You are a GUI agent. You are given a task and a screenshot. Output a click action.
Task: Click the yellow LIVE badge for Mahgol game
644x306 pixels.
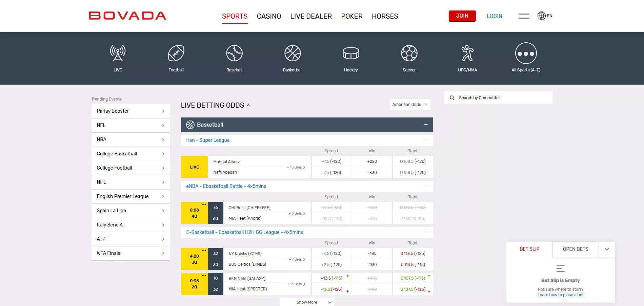[x=195, y=167]
